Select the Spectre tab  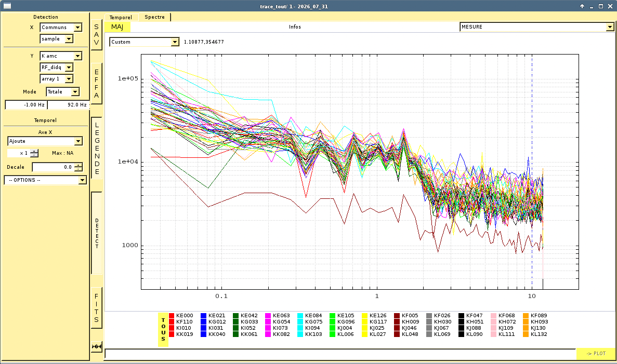click(155, 17)
